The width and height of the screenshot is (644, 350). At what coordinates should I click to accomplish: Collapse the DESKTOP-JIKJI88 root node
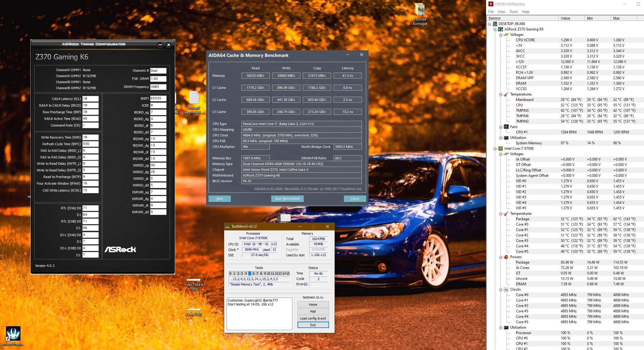(489, 24)
